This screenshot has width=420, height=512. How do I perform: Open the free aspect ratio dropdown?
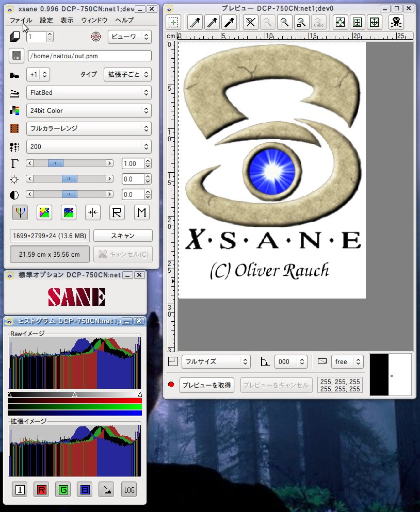coord(347,362)
